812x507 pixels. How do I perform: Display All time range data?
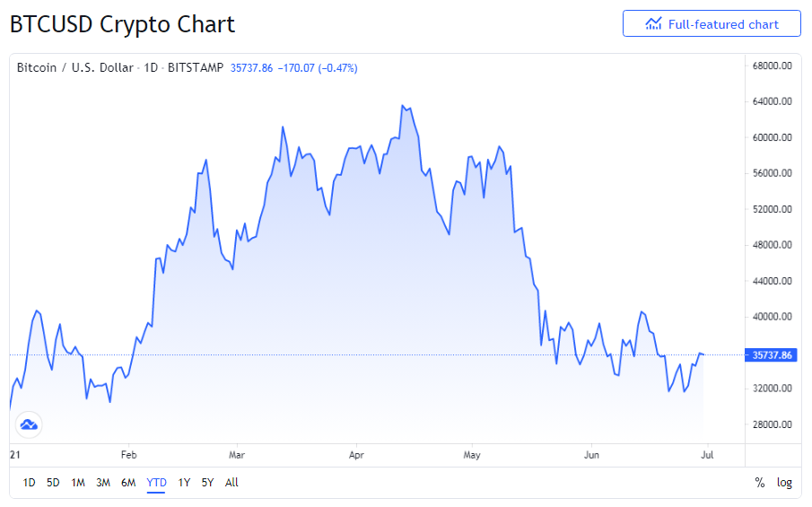pos(231,483)
